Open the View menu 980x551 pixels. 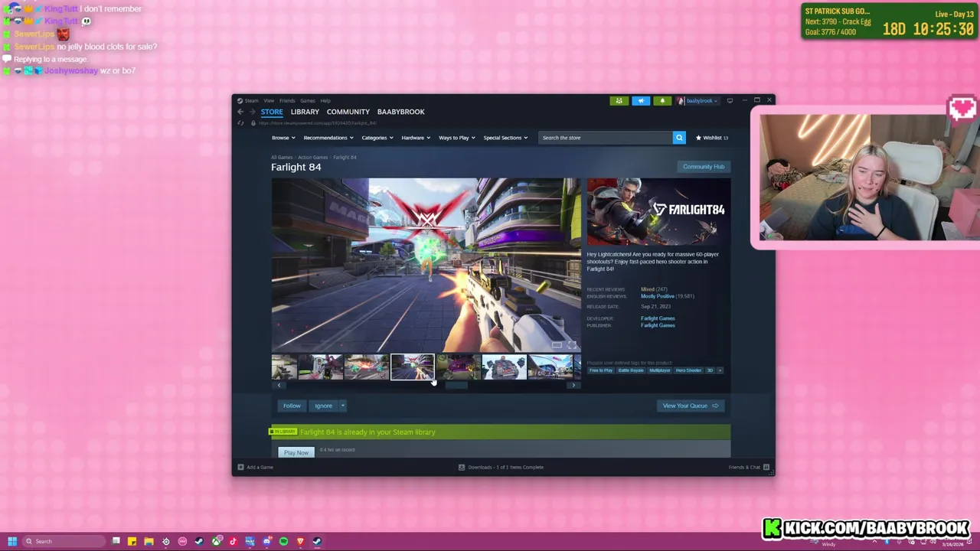(x=269, y=100)
